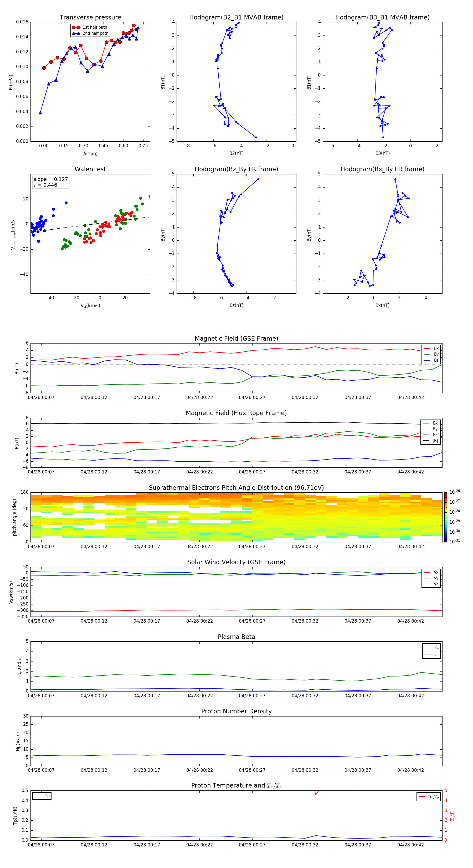Viewport: 473px width, 868px height.
Task: Click the "Bx(nT)" x-axis label
Action: [x=382, y=305]
